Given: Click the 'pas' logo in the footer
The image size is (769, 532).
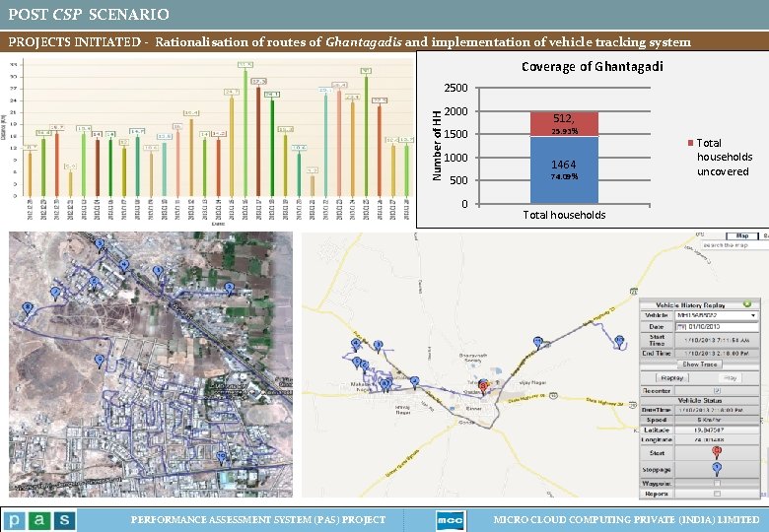Looking at the screenshot, I should 39,520.
